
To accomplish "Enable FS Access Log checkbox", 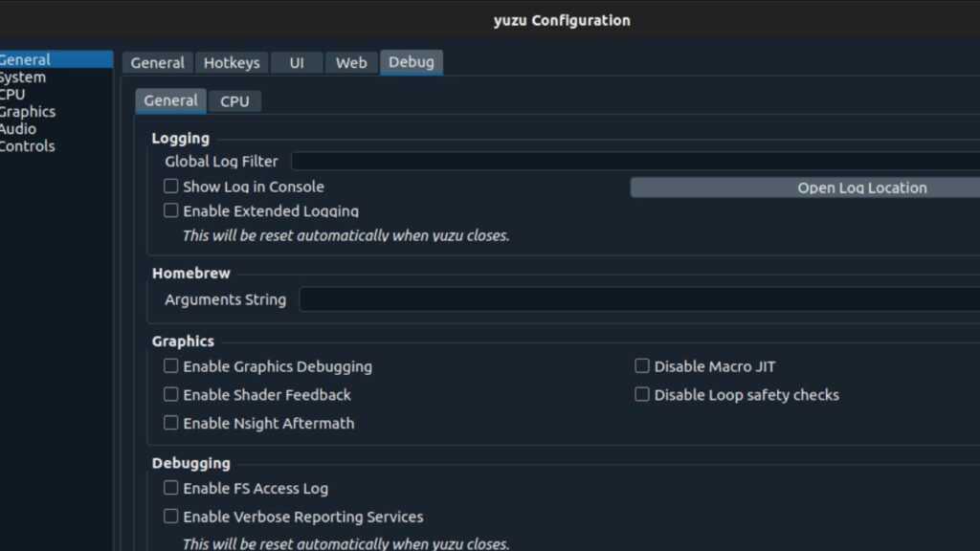I will click(170, 488).
